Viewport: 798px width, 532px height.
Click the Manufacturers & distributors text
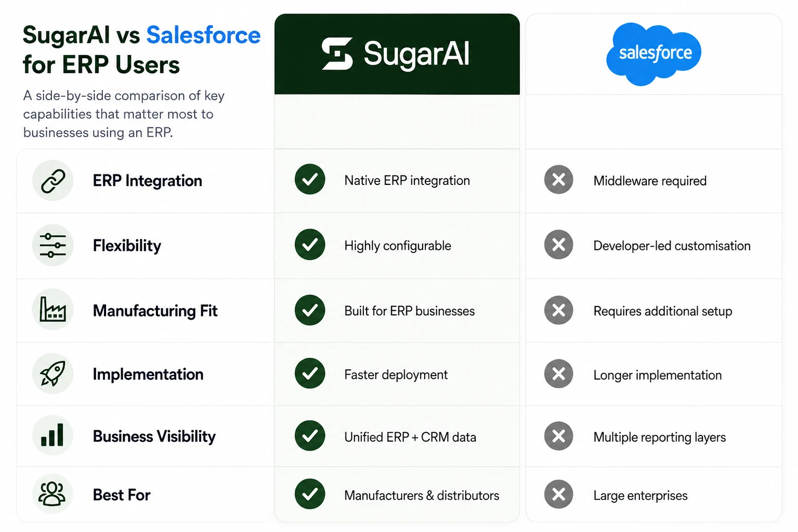pyautogui.click(x=422, y=496)
